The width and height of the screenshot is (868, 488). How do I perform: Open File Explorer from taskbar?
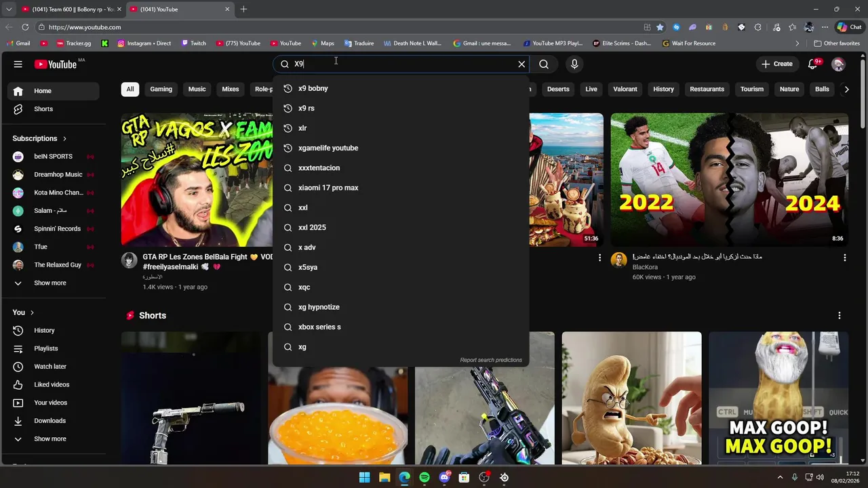(384, 478)
